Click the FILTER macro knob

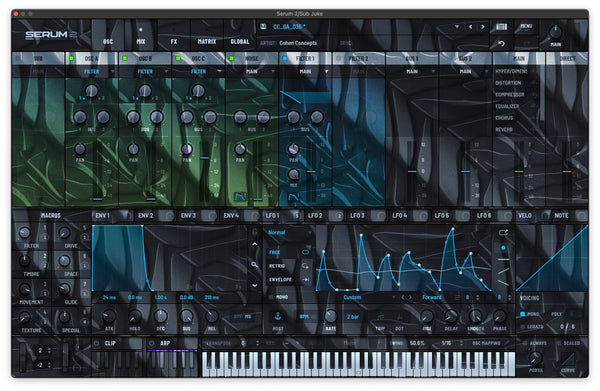(24, 232)
